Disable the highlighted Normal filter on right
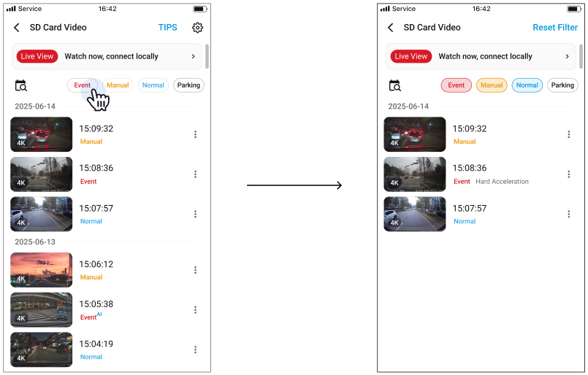This screenshot has width=588, height=375. [x=527, y=85]
